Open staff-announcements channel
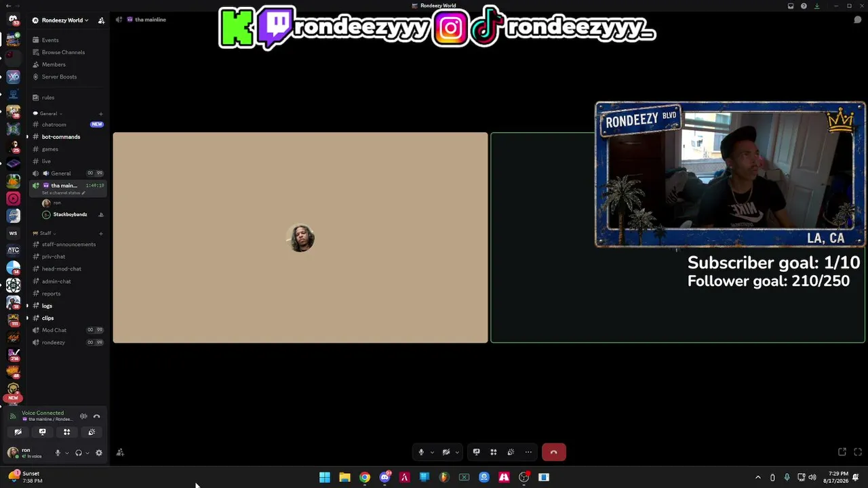868x488 pixels. coord(66,245)
